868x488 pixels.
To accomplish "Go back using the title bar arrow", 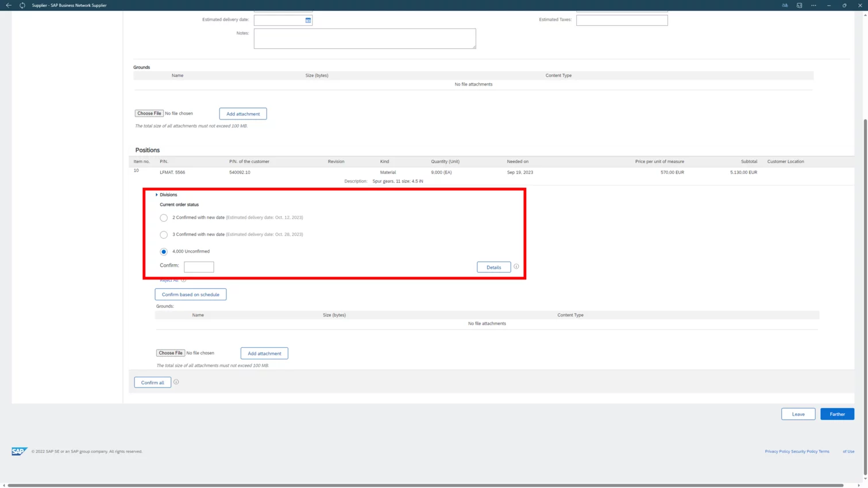I will 9,5.
